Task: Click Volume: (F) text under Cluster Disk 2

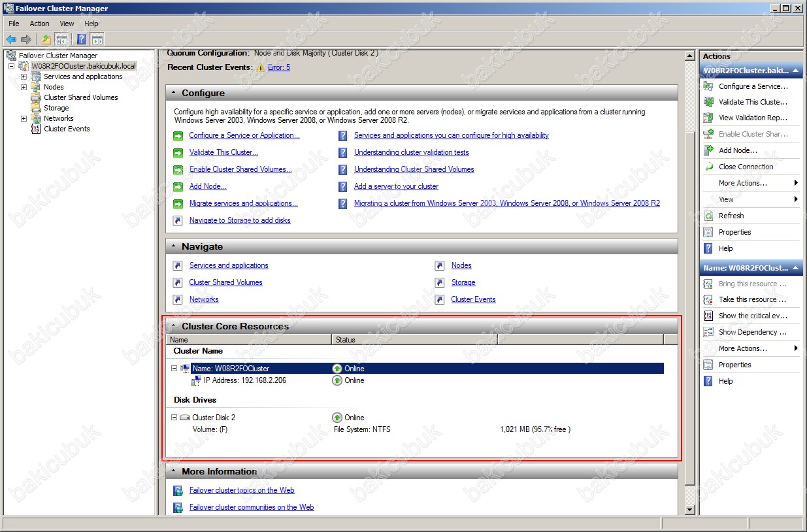Action: pos(210,430)
